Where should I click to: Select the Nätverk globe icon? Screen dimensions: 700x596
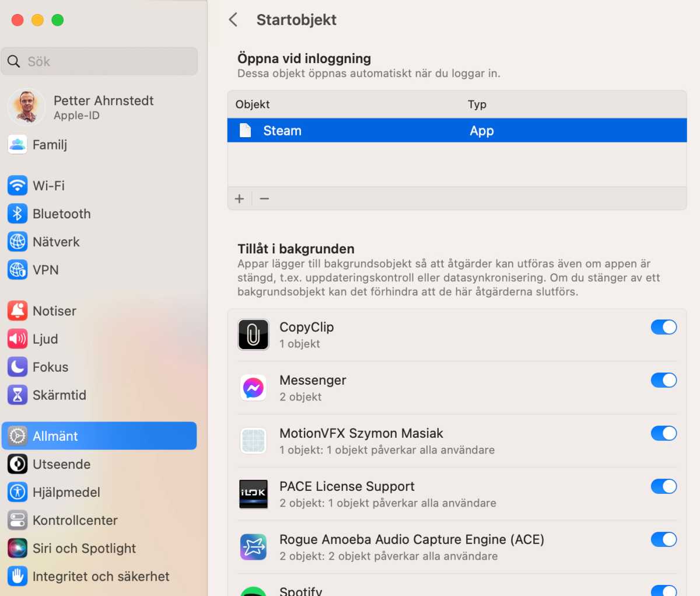point(17,242)
